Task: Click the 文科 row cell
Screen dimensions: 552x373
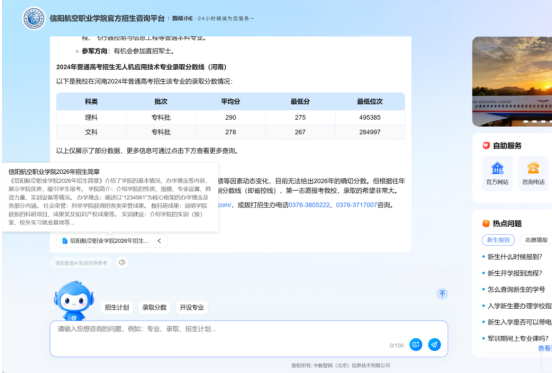Action: point(91,132)
